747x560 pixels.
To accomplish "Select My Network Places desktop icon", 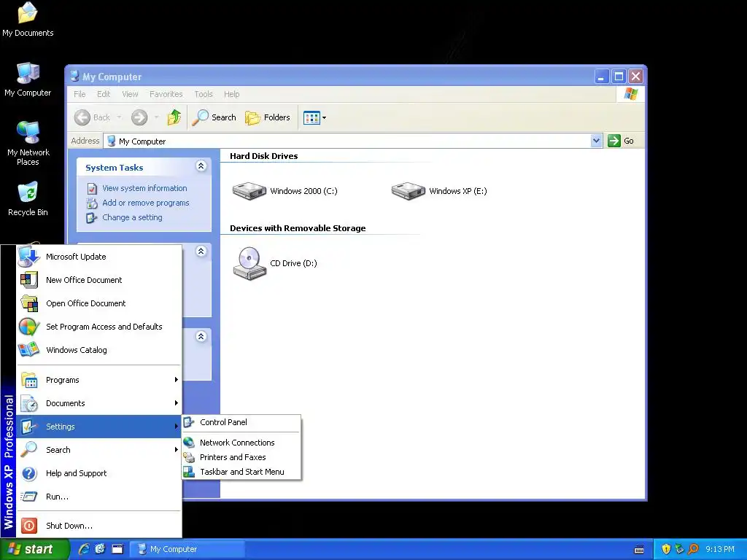I will [28, 144].
